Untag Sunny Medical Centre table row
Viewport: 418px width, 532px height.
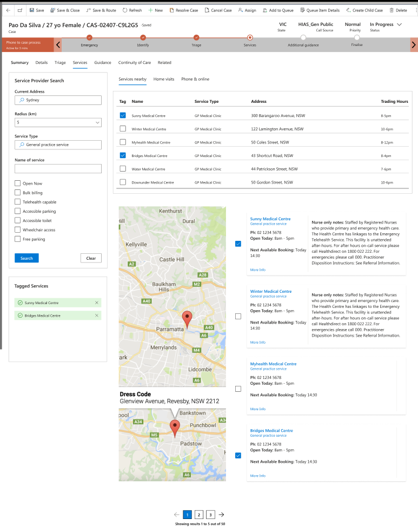(x=123, y=115)
